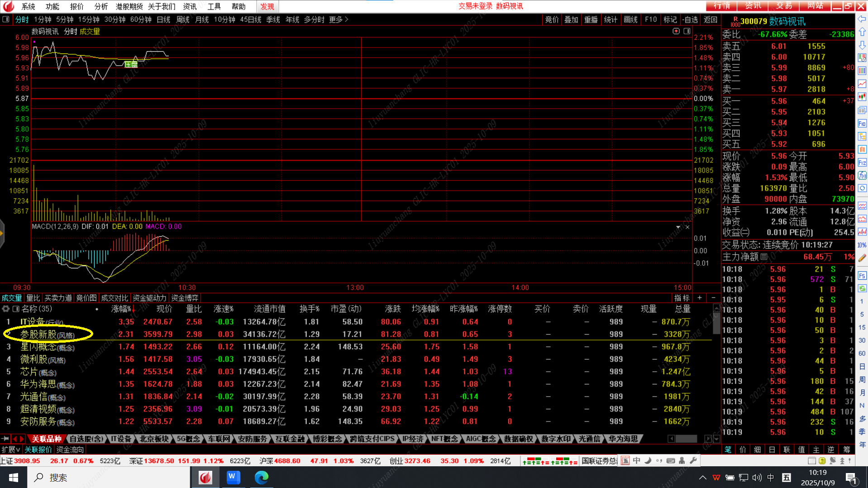Open the 系统 menu
The height and width of the screenshot is (488, 868).
pyautogui.click(x=28, y=6)
